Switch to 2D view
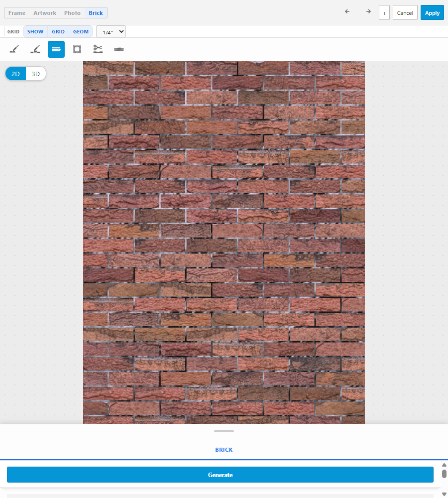 (15, 74)
